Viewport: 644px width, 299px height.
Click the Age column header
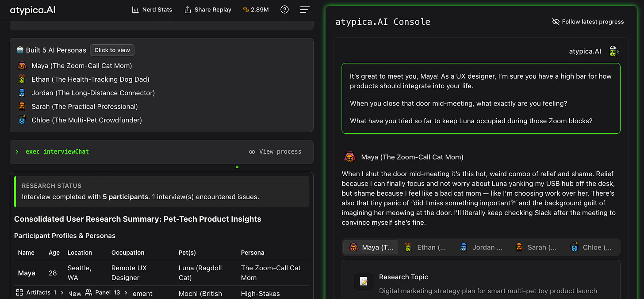(x=54, y=253)
